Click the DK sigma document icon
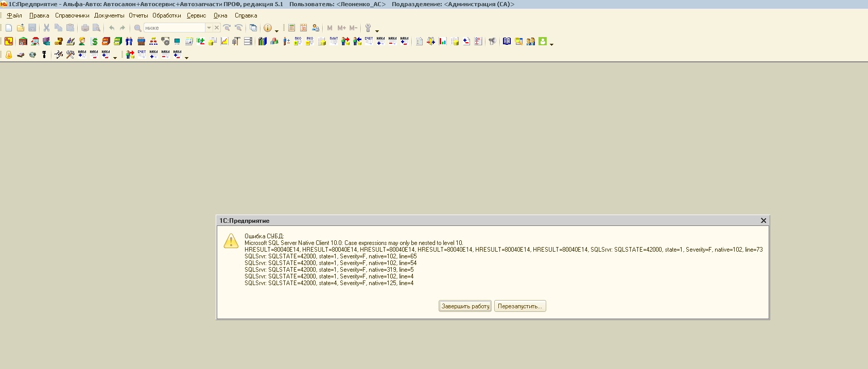The width and height of the screenshot is (868, 369). (478, 41)
